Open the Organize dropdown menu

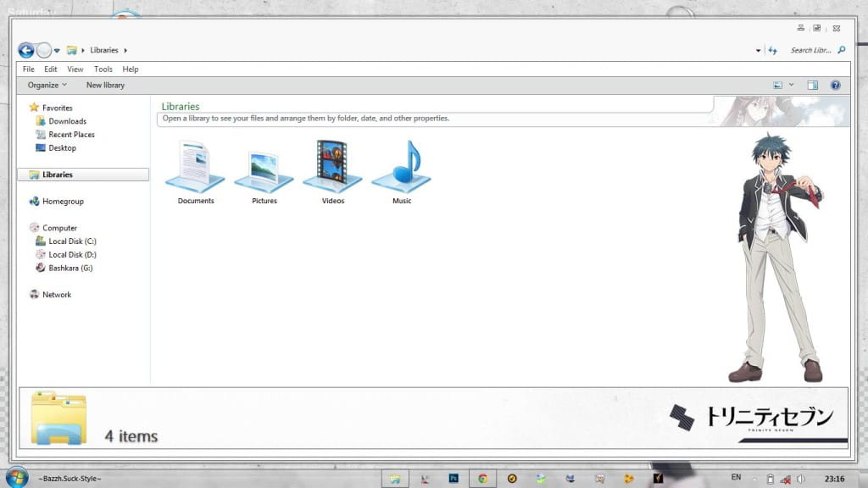(47, 85)
